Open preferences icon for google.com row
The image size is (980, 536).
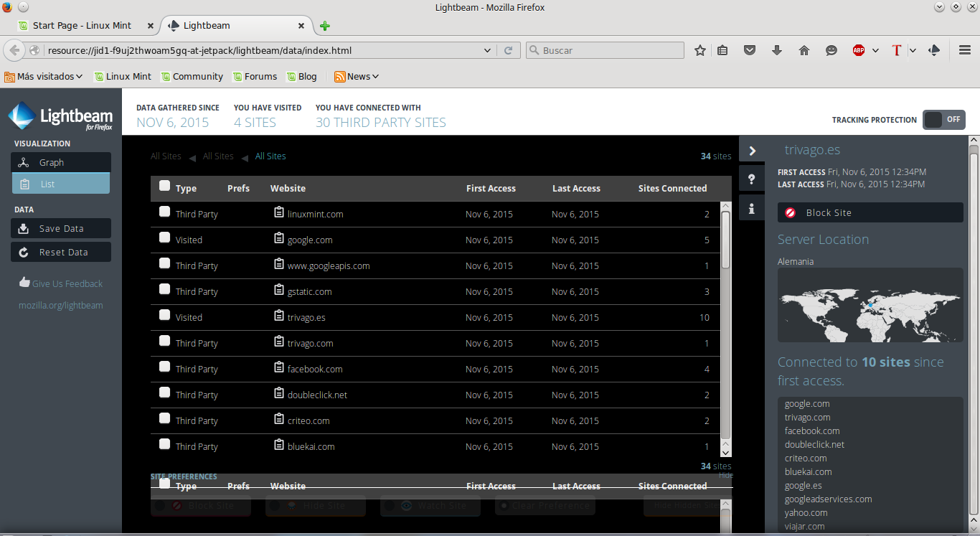tap(279, 239)
